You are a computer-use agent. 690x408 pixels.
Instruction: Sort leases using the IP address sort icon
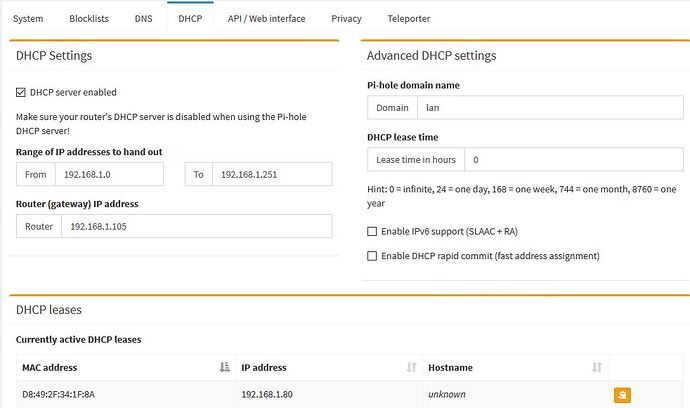tap(410, 368)
